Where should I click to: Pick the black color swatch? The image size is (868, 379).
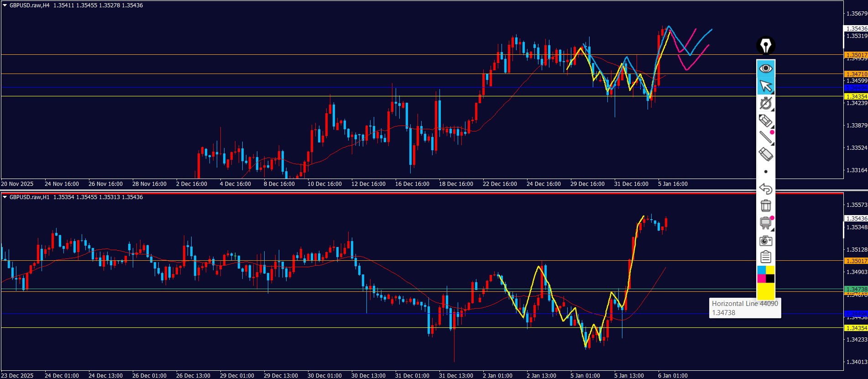pos(770,279)
